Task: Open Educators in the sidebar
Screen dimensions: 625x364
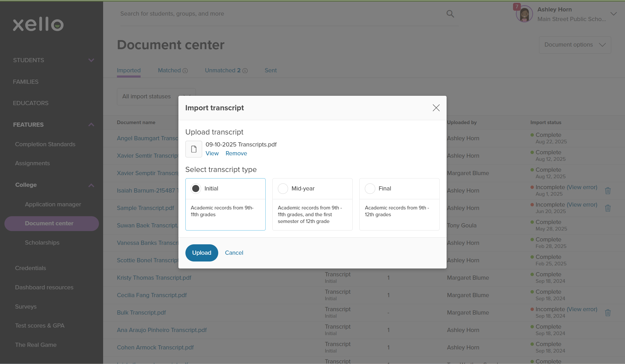Action: point(30,103)
